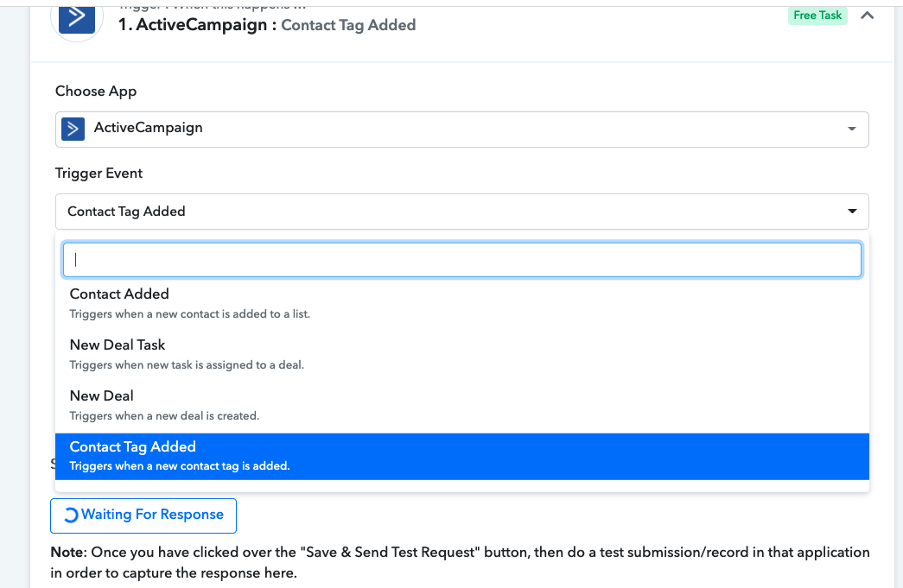The height and width of the screenshot is (588, 903).
Task: Click the ActiveCampaign icon in Choose App field
Action: [x=73, y=129]
